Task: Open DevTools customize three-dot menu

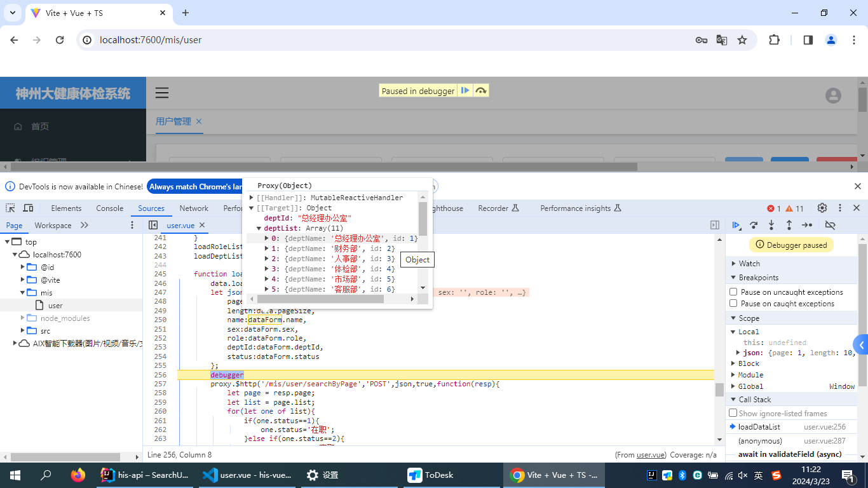Action: click(840, 208)
